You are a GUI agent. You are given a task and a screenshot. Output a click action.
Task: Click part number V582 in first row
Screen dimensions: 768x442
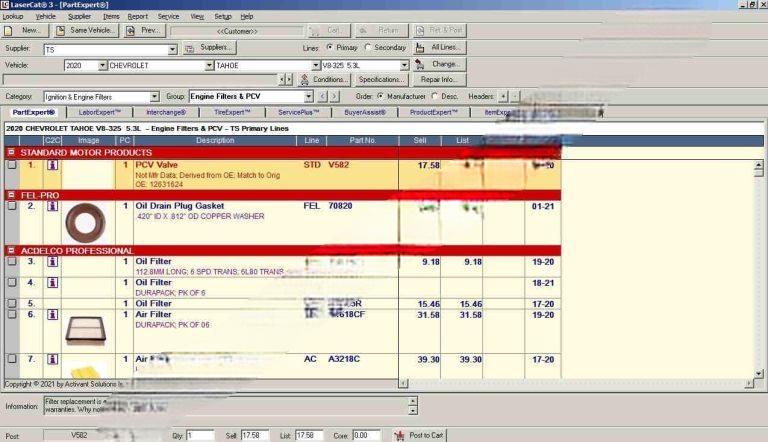pyautogui.click(x=338, y=165)
